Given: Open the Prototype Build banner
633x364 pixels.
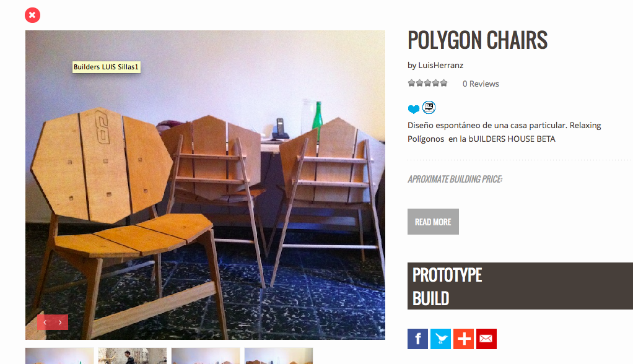Looking at the screenshot, I should point(520,286).
